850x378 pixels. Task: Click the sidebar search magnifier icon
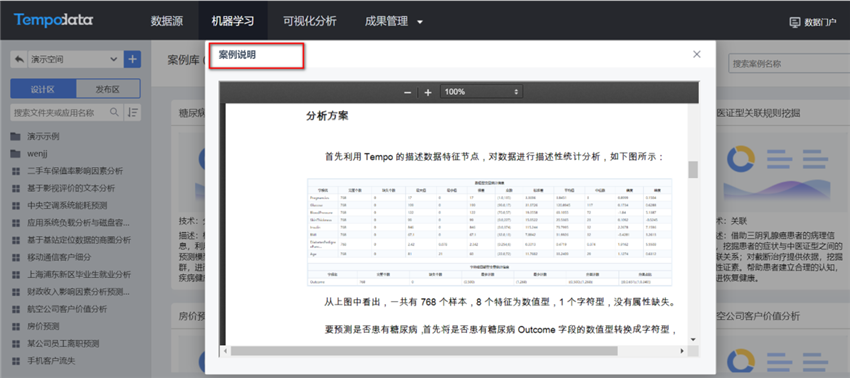[x=114, y=112]
